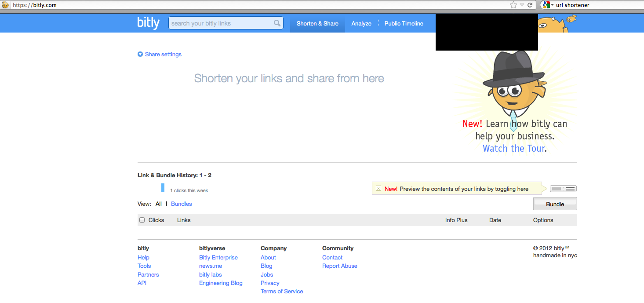Open the news.me link

[211, 266]
